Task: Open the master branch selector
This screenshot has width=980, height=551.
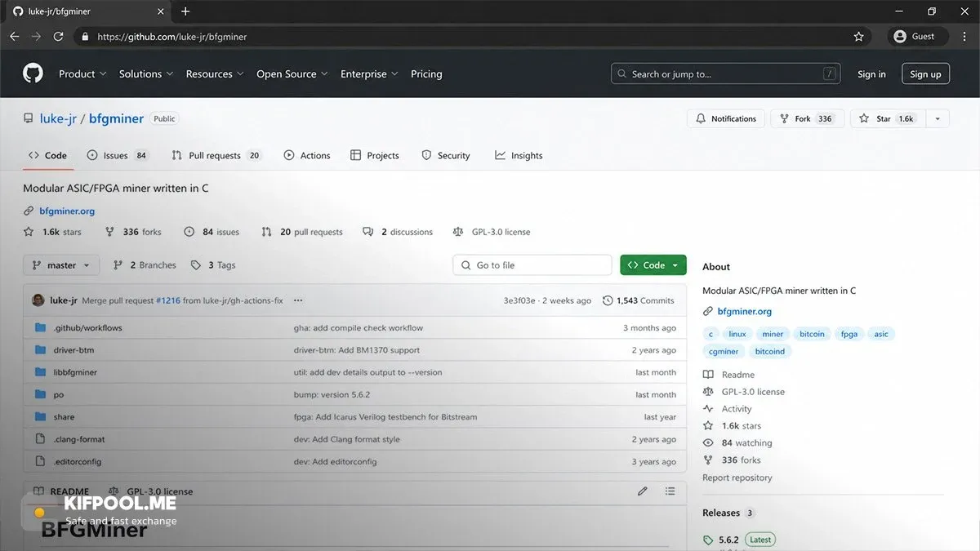Action: 62,265
